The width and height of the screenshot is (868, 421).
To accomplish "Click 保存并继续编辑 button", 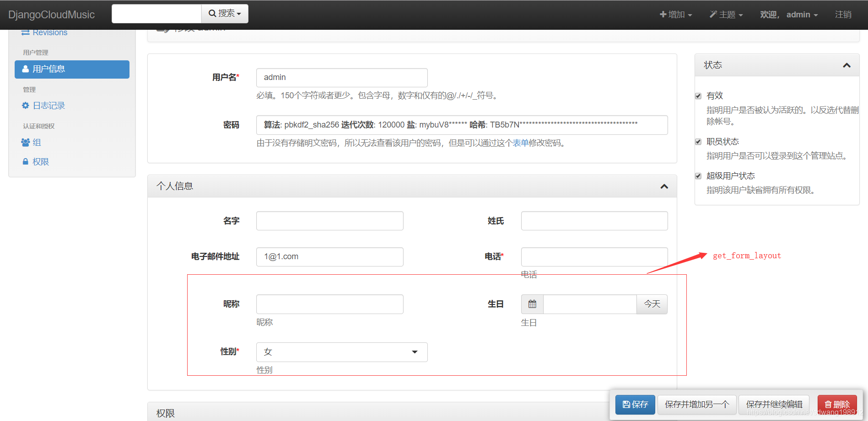I will pos(774,405).
